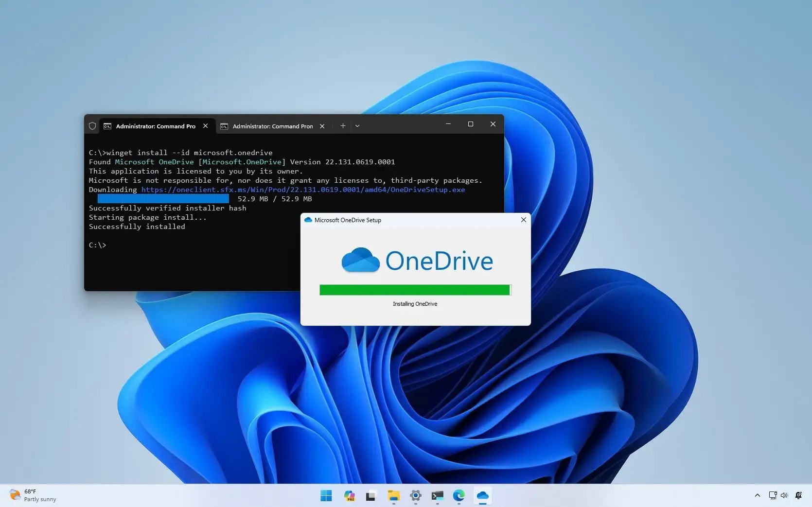
Task: Expand hidden icons in the system tray
Action: pos(757,495)
